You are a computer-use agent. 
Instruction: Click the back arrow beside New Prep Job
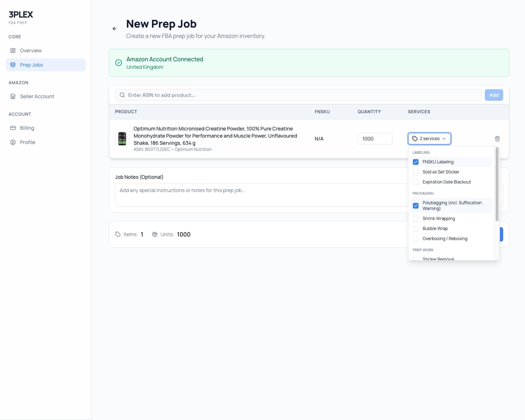114,29
